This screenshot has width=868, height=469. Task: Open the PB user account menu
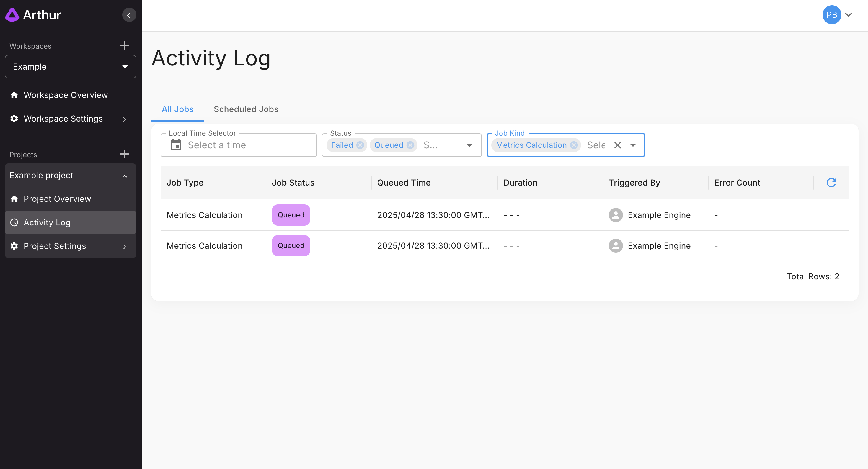point(837,15)
